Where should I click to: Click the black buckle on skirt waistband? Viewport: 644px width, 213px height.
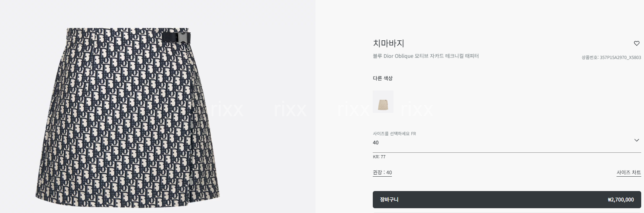176,37
